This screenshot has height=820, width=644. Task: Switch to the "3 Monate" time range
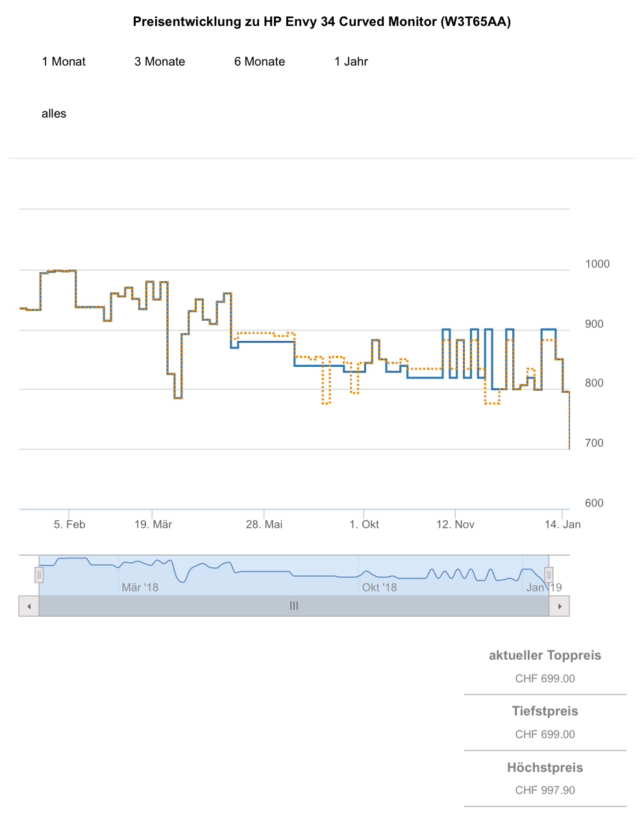pos(160,62)
